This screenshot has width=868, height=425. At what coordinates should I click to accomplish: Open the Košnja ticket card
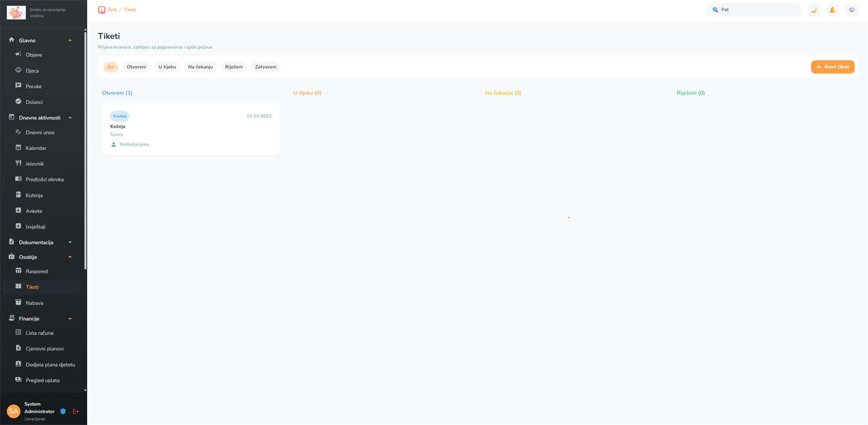(x=191, y=129)
